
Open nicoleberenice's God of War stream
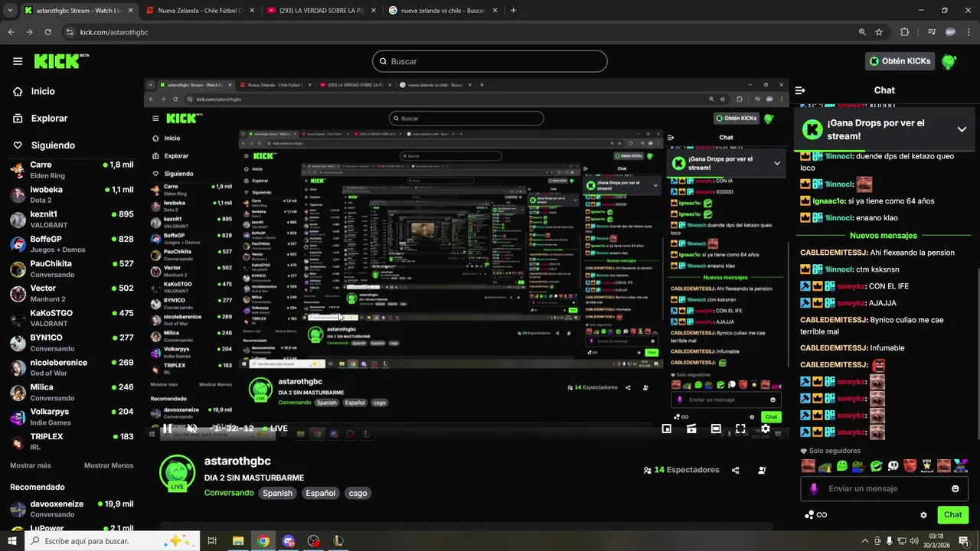click(71, 367)
